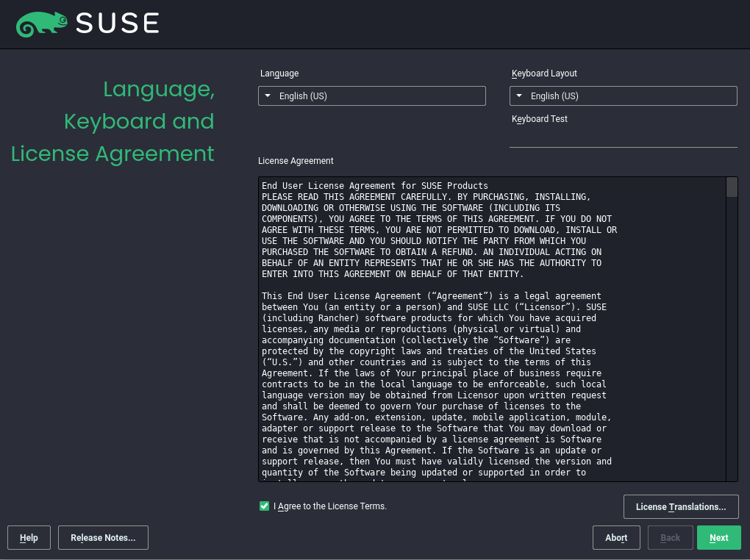Click the disabled Back button

[x=670, y=537]
